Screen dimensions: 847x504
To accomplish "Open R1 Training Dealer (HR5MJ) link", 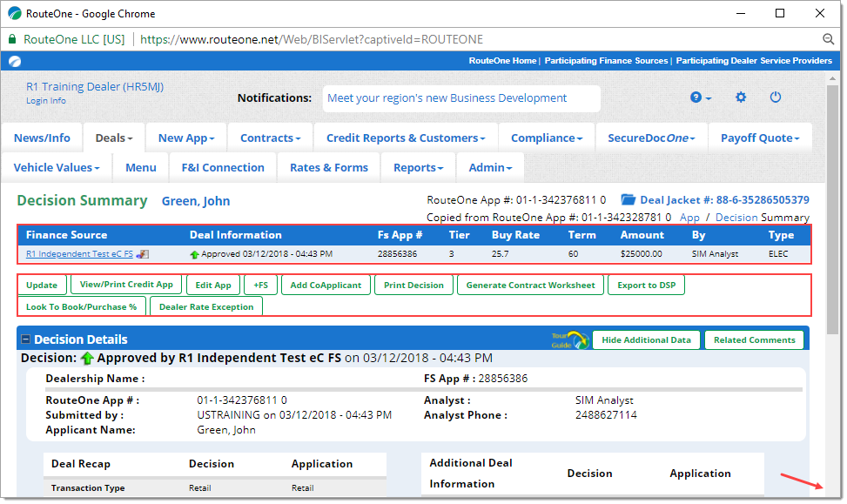I will 95,86.
